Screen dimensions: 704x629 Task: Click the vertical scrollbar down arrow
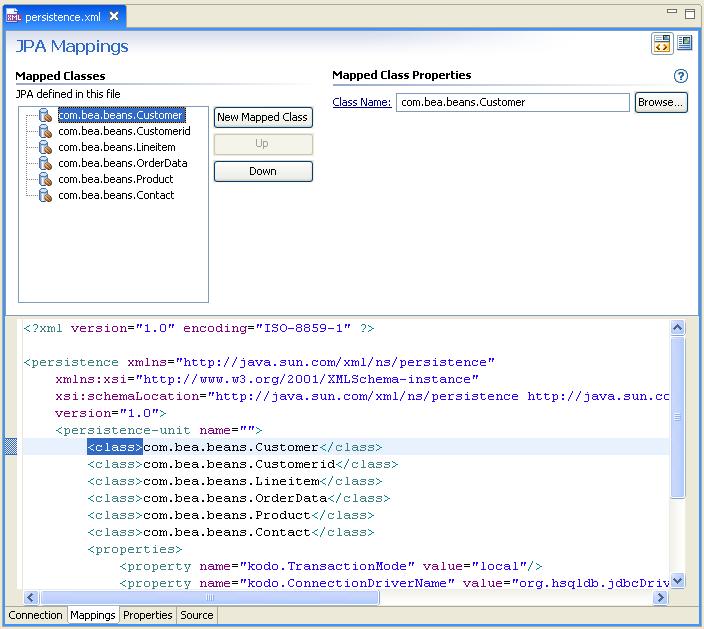(x=678, y=581)
